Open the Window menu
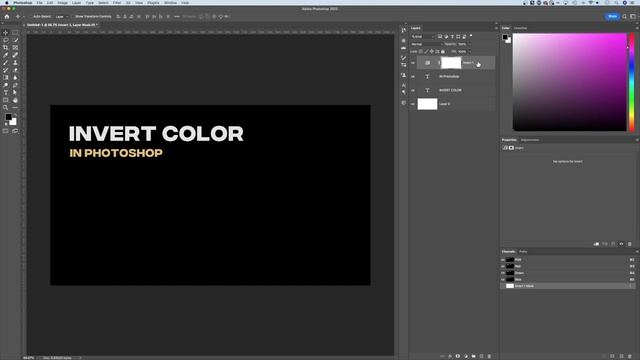The width and height of the screenshot is (640, 360). click(x=170, y=2)
